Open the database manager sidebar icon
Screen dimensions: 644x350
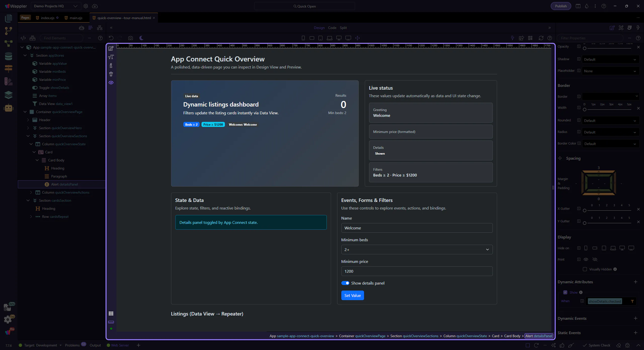[8, 56]
